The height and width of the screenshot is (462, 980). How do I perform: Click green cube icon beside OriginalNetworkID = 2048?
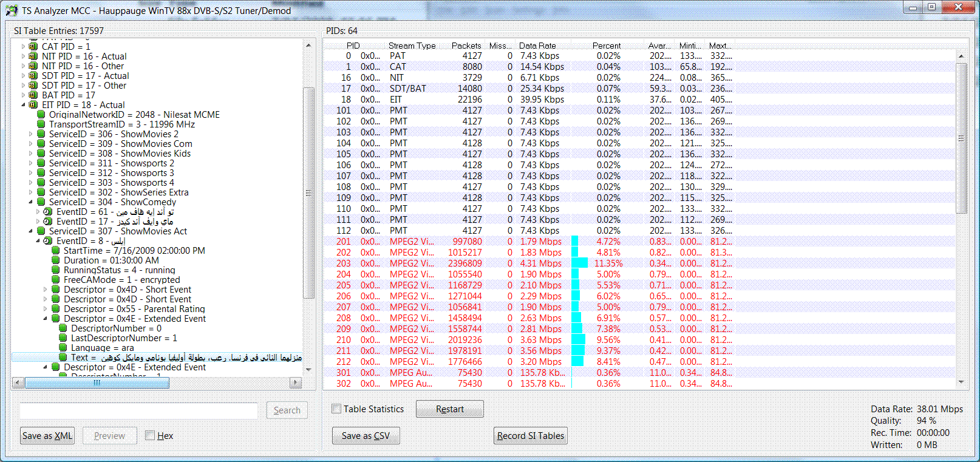point(41,115)
